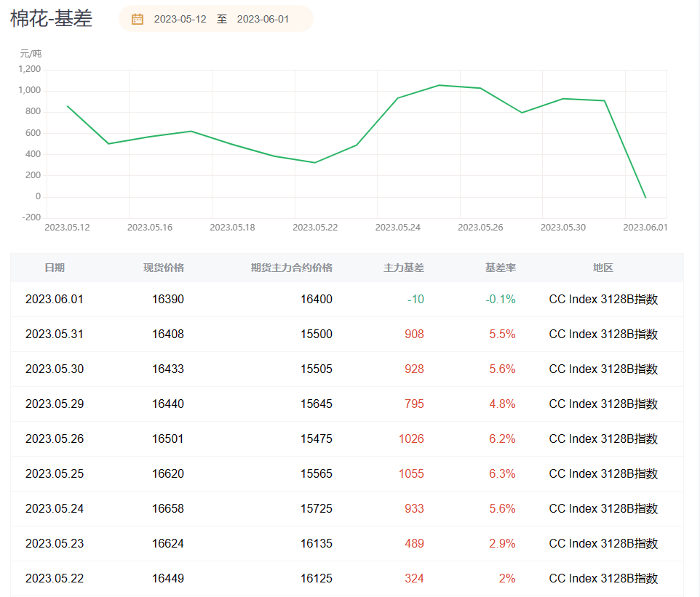Viewport: 700px width, 597px height.
Task: Sort by 期货主力合约价格 column header
Action: click(x=291, y=268)
